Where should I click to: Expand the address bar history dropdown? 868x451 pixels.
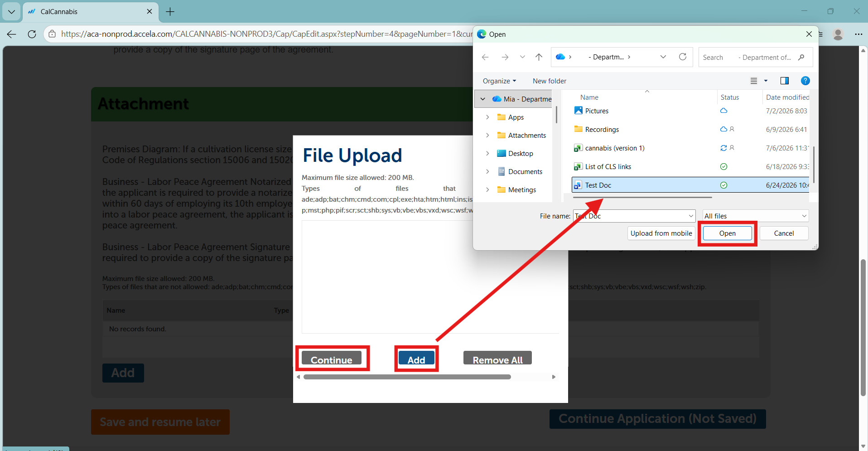click(663, 57)
